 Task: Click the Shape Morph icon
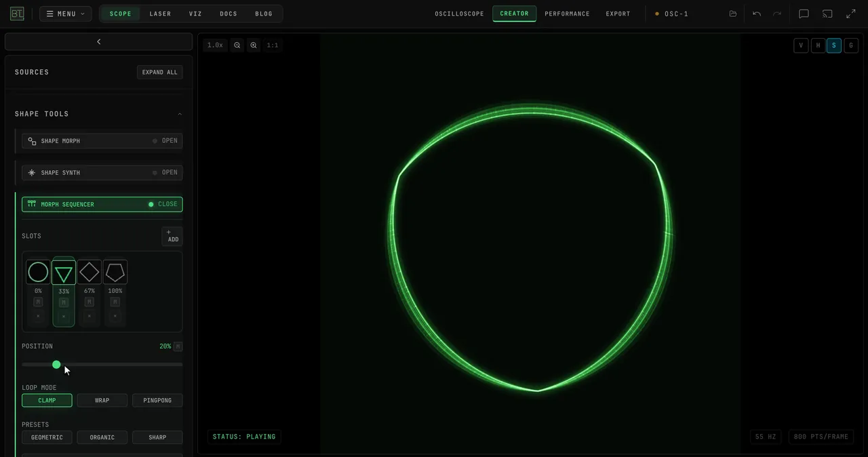(32, 141)
